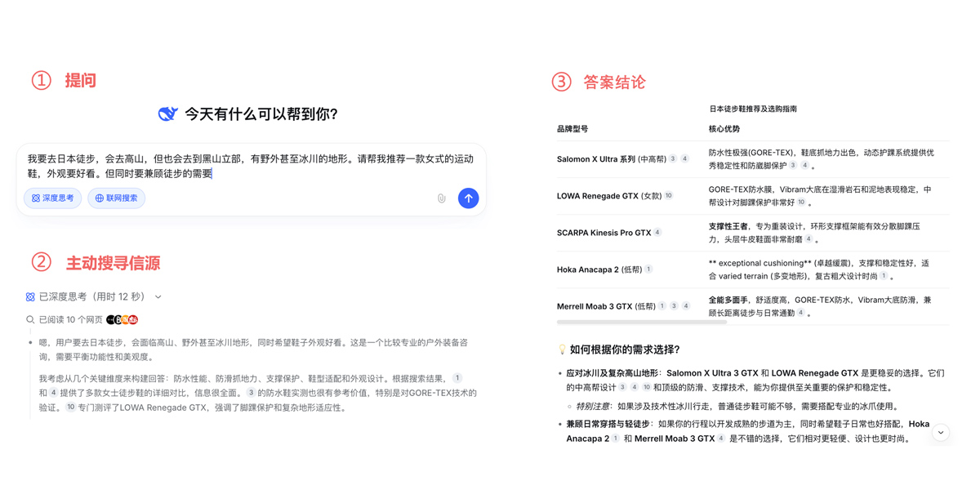The height and width of the screenshot is (490, 980).
Task: Click the orange source favicon in the read-webpages row
Action: coord(125,318)
